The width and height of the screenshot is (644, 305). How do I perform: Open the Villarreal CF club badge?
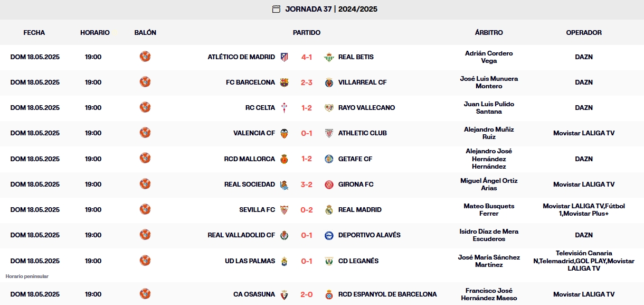tap(329, 82)
